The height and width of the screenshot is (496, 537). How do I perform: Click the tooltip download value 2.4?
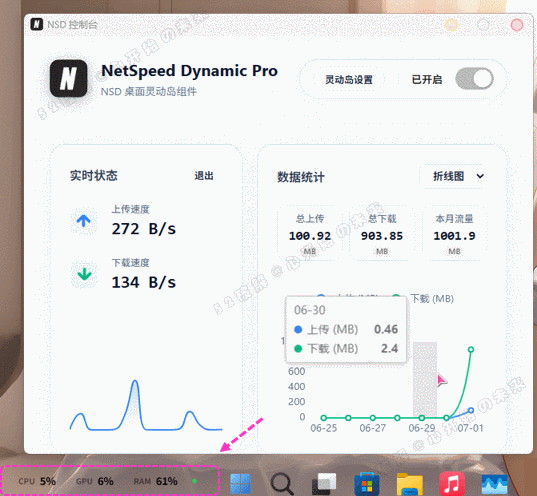[390, 348]
